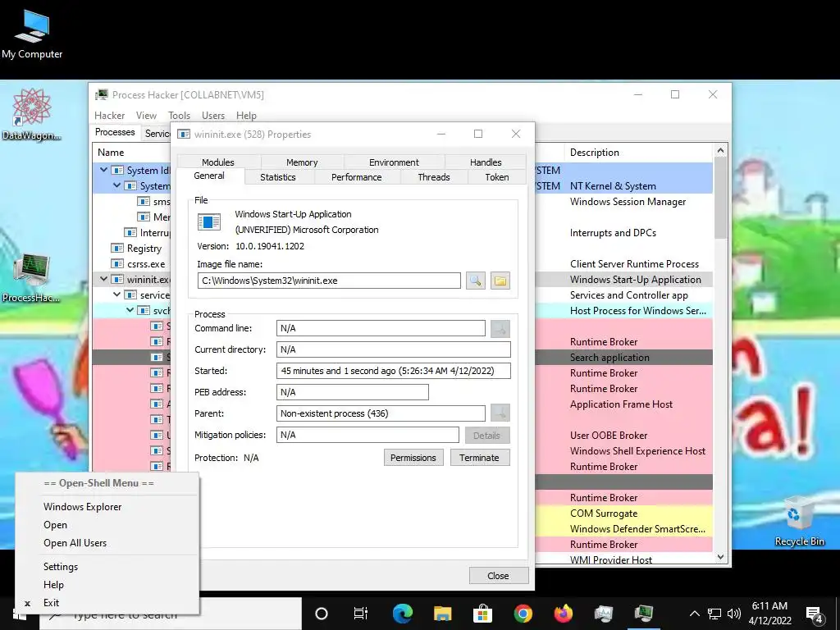Click Properties dialog title icon
The width and height of the screenshot is (840, 630).
[184, 135]
